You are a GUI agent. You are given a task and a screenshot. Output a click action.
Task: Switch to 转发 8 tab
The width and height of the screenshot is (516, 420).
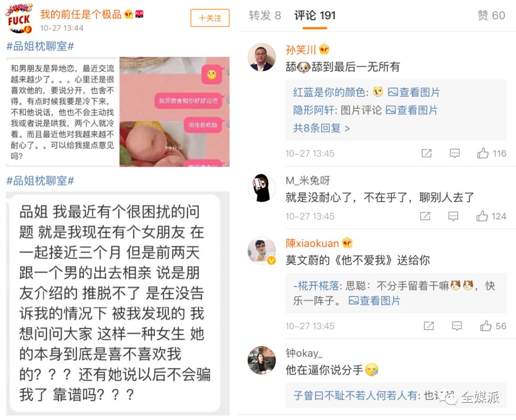(265, 15)
